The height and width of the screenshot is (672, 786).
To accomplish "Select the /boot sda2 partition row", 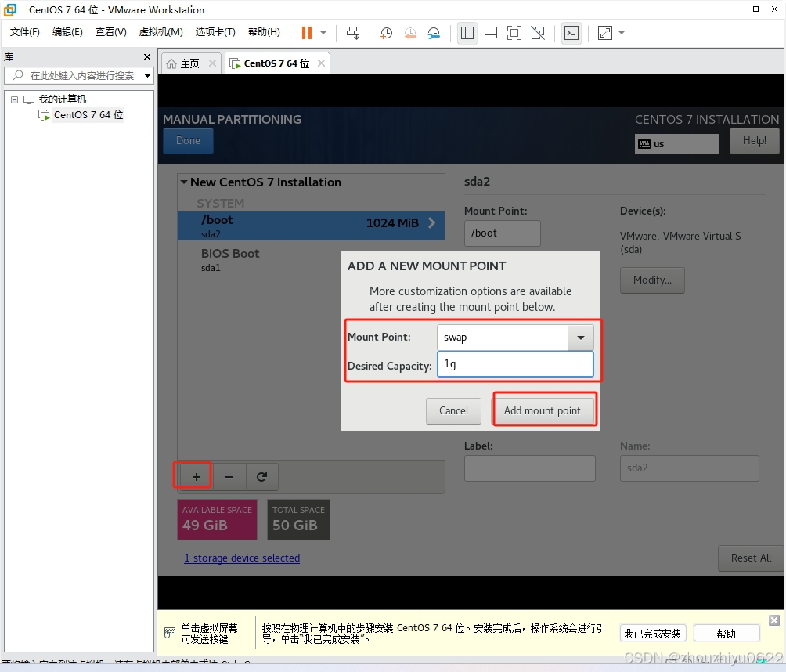I will [311, 226].
